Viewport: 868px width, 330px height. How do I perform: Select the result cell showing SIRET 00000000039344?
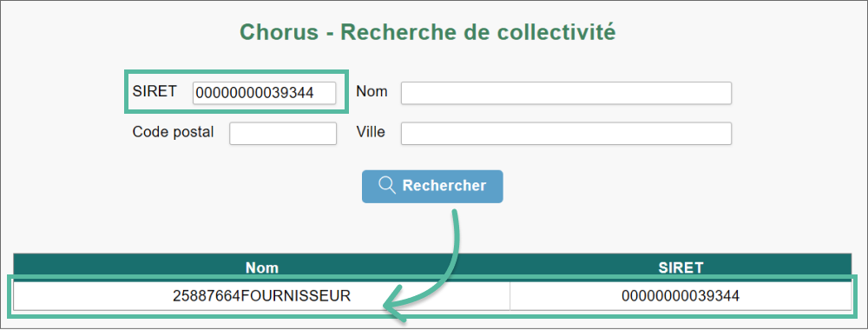[681, 296]
